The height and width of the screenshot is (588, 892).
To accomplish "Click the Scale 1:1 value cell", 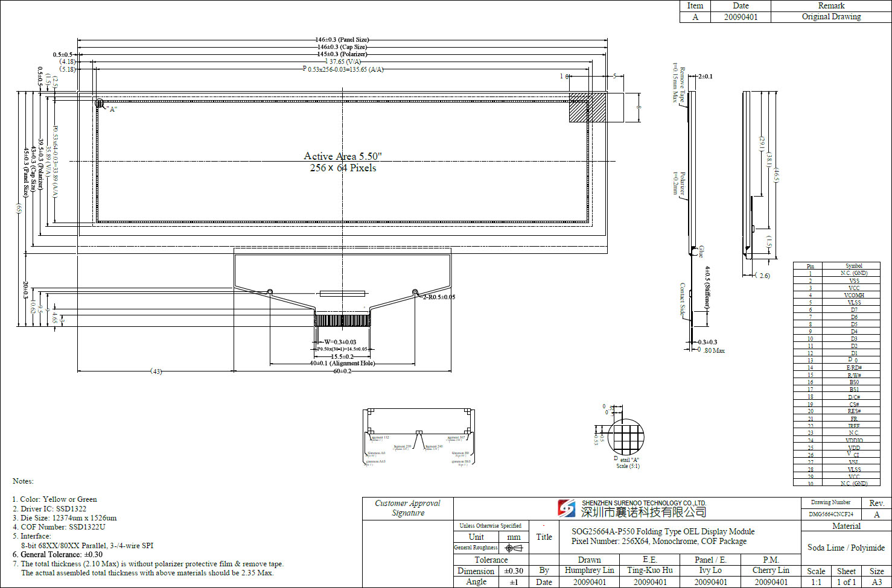I will coord(816,582).
